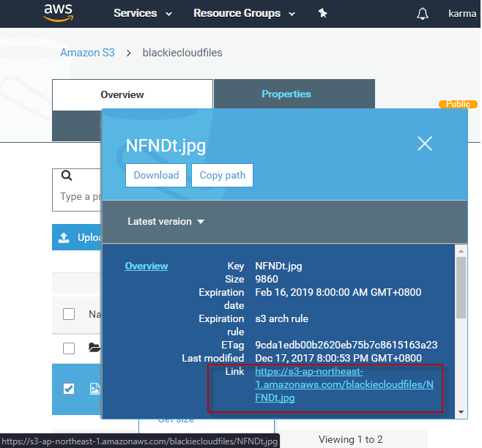Switch to the Properties tab
Screen dimensions: 482x448
[286, 94]
